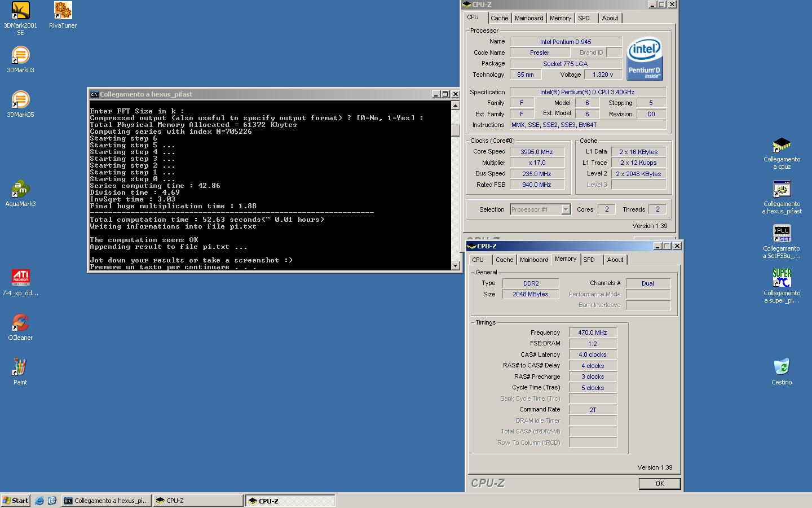Click the Instructions MMX, SSE field
The image size is (812, 508).
pyautogui.click(x=588, y=125)
